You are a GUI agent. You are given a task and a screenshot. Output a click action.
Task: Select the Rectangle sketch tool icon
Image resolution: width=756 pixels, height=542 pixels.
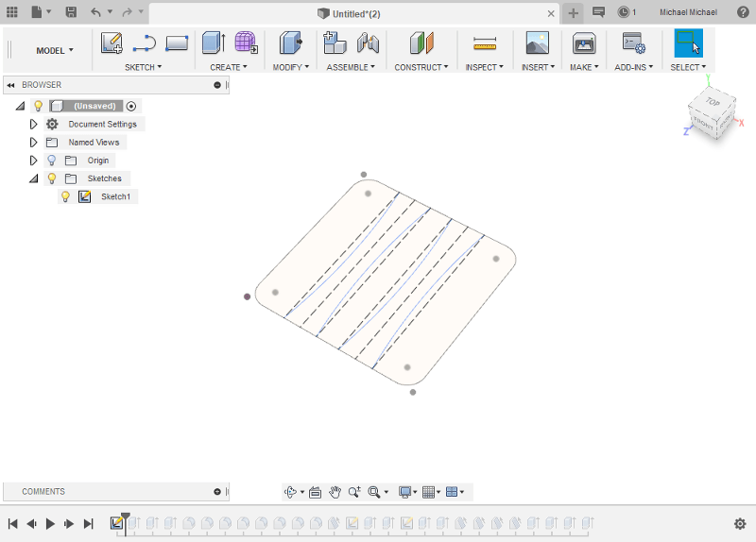tap(177, 42)
